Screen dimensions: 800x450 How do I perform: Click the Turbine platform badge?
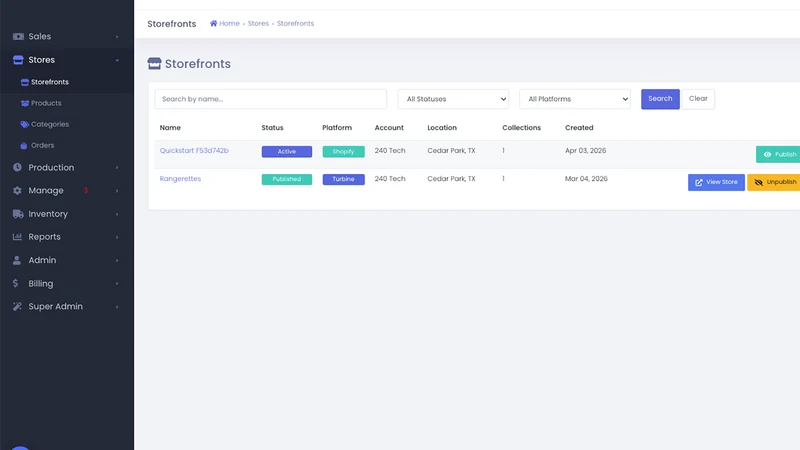coord(343,179)
